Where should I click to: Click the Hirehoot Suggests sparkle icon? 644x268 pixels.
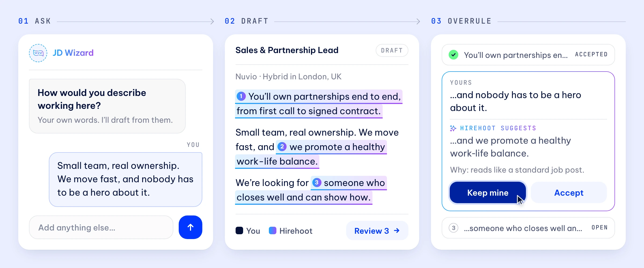(x=453, y=128)
